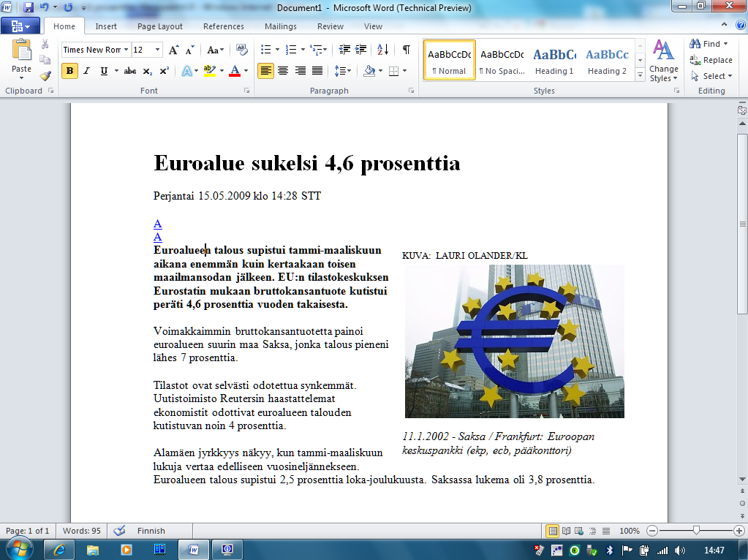748x560 pixels.
Task: Apply the No Spacing style
Action: coord(502,61)
